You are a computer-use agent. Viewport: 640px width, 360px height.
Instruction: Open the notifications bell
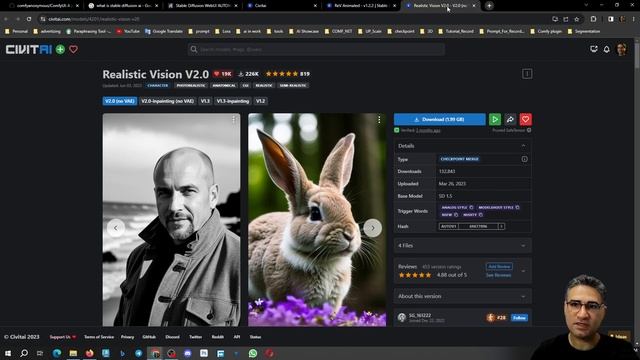[x=607, y=49]
